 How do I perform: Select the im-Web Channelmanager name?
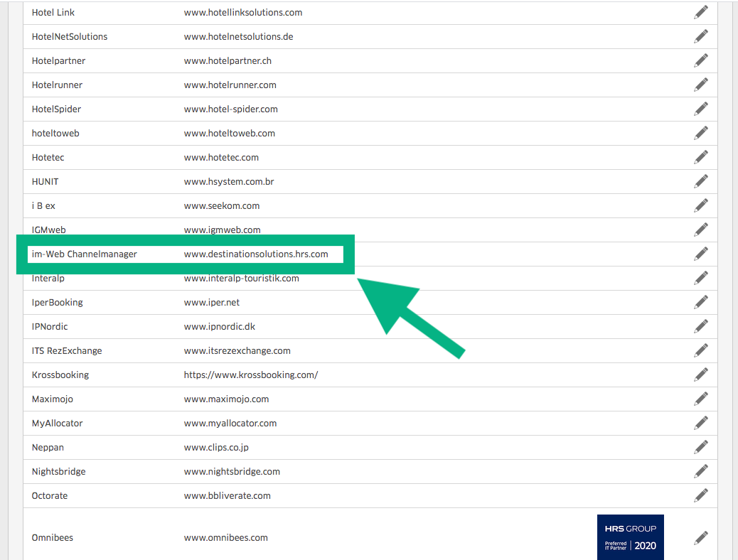tap(84, 254)
